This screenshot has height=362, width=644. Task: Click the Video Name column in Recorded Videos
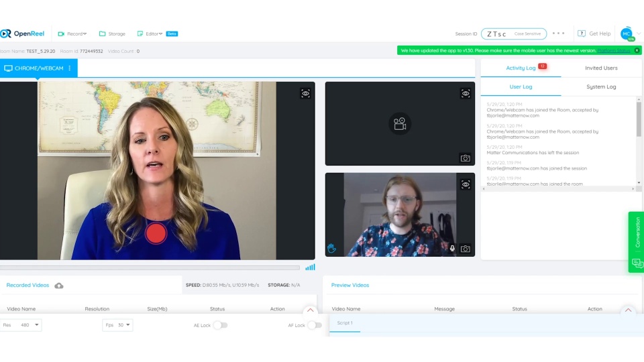21,309
